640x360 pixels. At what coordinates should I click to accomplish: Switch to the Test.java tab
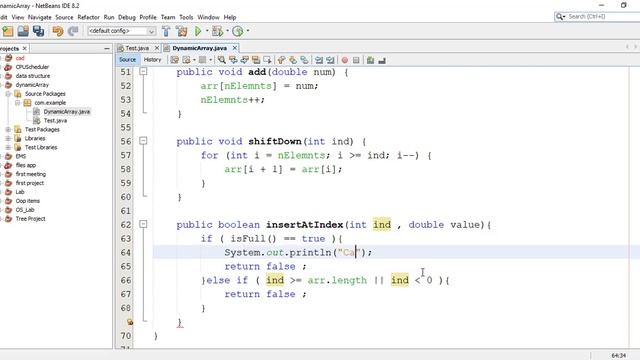137,48
